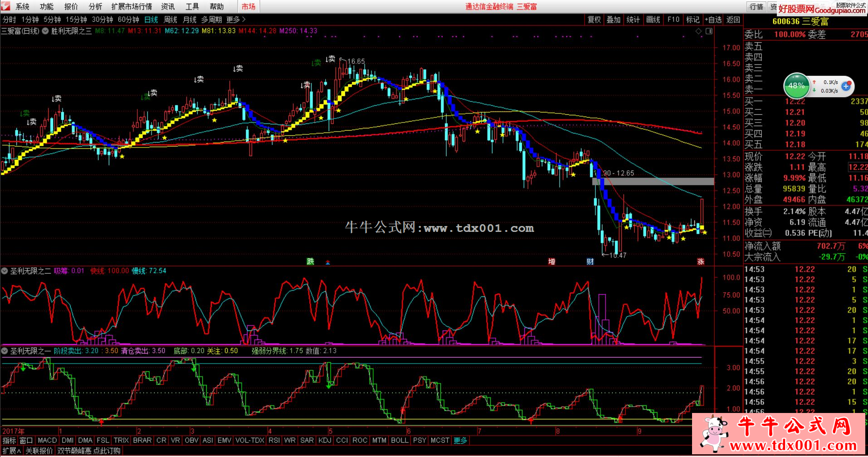The width and height of the screenshot is (868, 457).
Task: Open the 工具 menu
Action: pyautogui.click(x=192, y=6)
